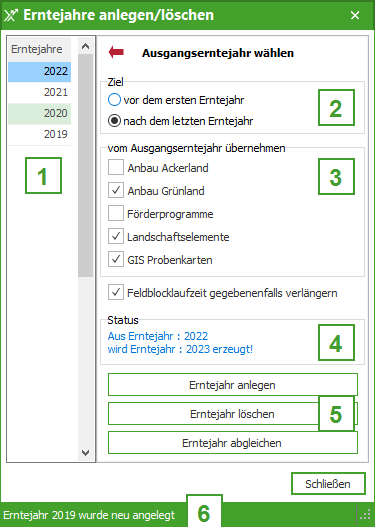The height and width of the screenshot is (527, 375).
Task: Select harvest year 2020 in list
Action: click(x=40, y=113)
